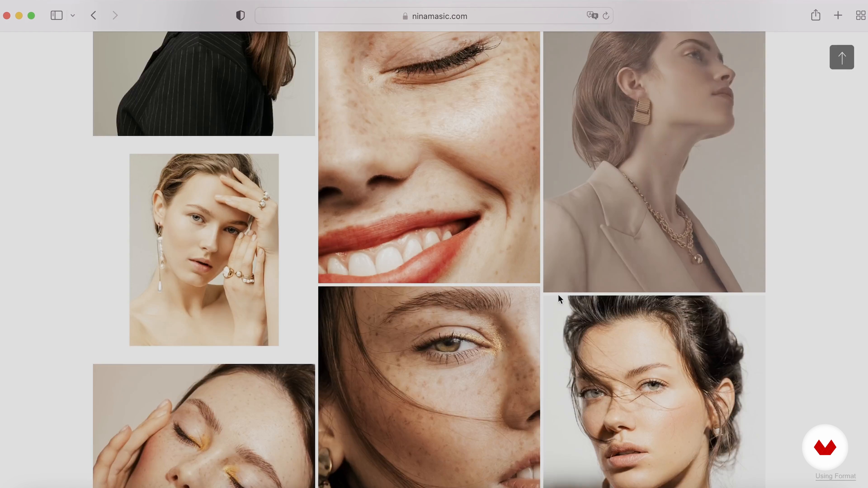868x488 pixels.
Task: Click the ninamasic.com address bar
Action: coord(434,16)
